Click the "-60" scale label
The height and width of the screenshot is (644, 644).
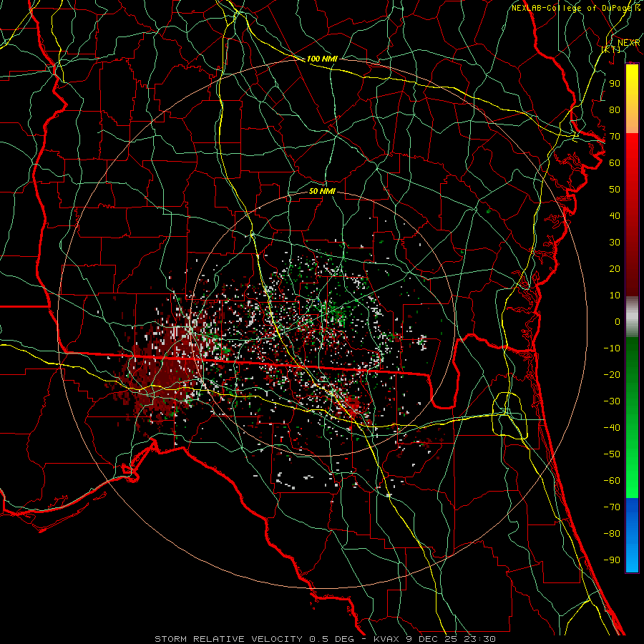612,481
